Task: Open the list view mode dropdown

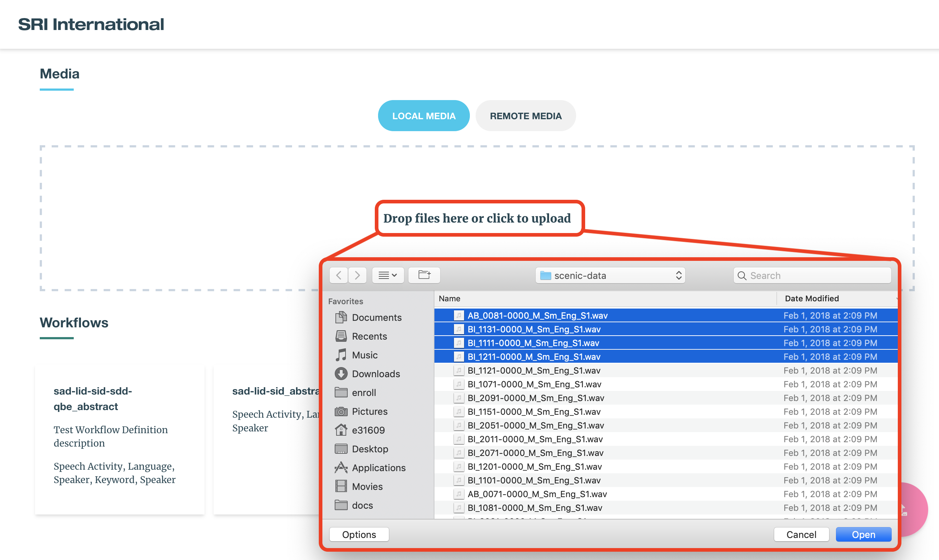Action: click(x=387, y=275)
